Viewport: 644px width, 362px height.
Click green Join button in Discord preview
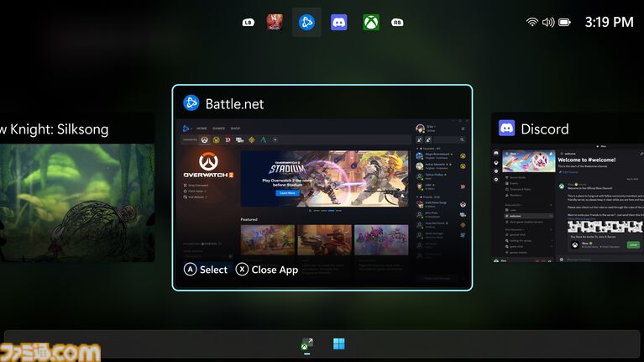click(633, 245)
